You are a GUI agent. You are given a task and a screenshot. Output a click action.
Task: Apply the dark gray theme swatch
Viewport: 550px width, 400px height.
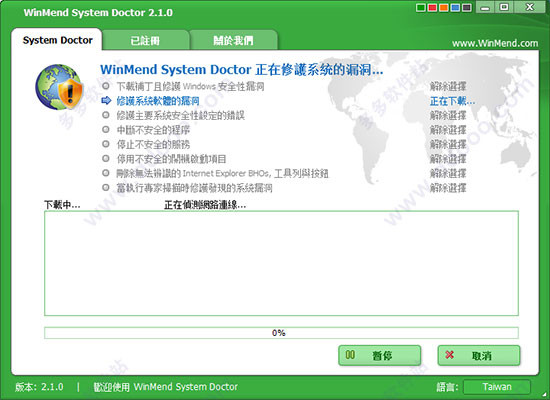[x=467, y=7]
